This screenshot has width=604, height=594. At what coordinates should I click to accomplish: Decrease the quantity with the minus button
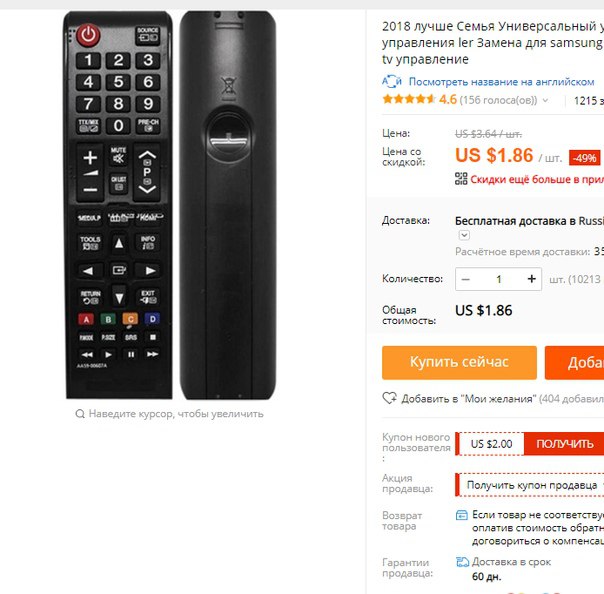coord(466,279)
